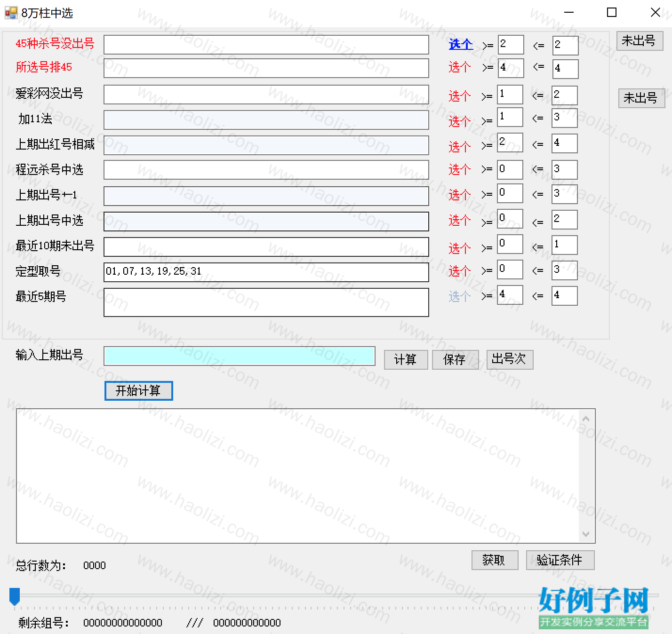Click the >= value box in 最近10期未出号 row
Image resolution: width=672 pixels, height=634 pixels.
tap(510, 244)
